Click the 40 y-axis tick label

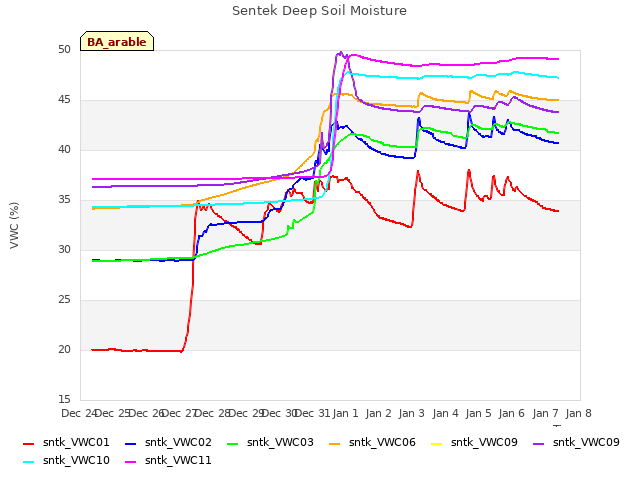pos(64,150)
